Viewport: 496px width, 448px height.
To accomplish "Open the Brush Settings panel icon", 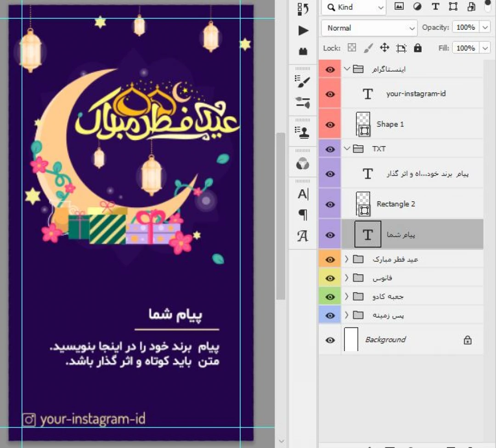I will (x=303, y=82).
